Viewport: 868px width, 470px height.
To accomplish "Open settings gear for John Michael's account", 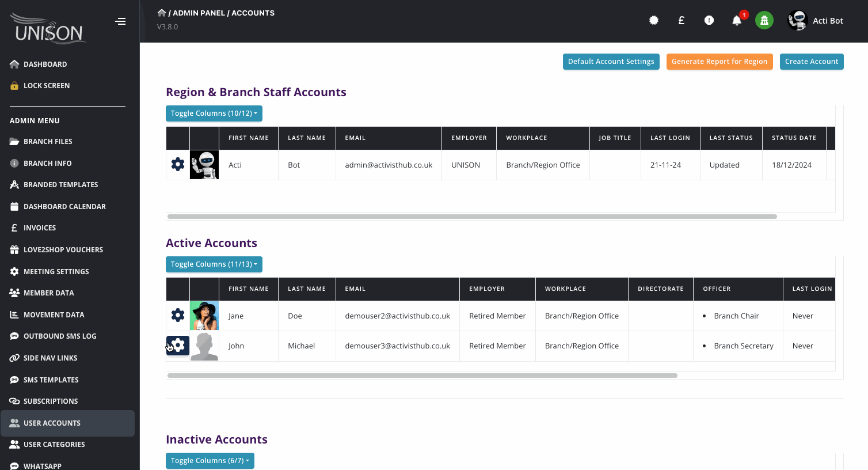I will pyautogui.click(x=178, y=346).
